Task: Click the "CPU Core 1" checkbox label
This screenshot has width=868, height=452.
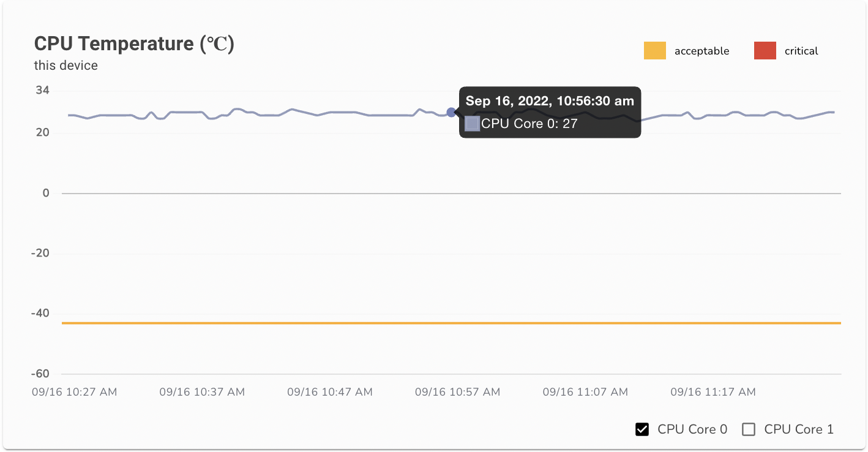Action: coord(799,429)
